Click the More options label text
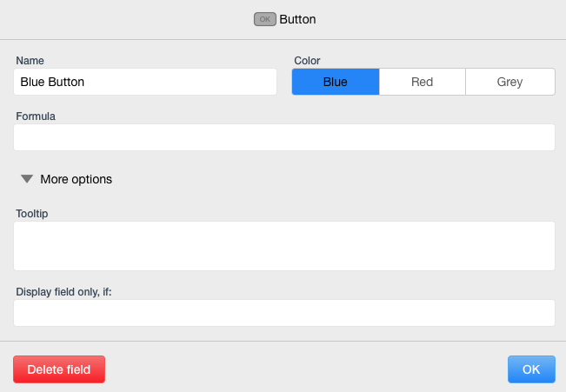 point(77,179)
